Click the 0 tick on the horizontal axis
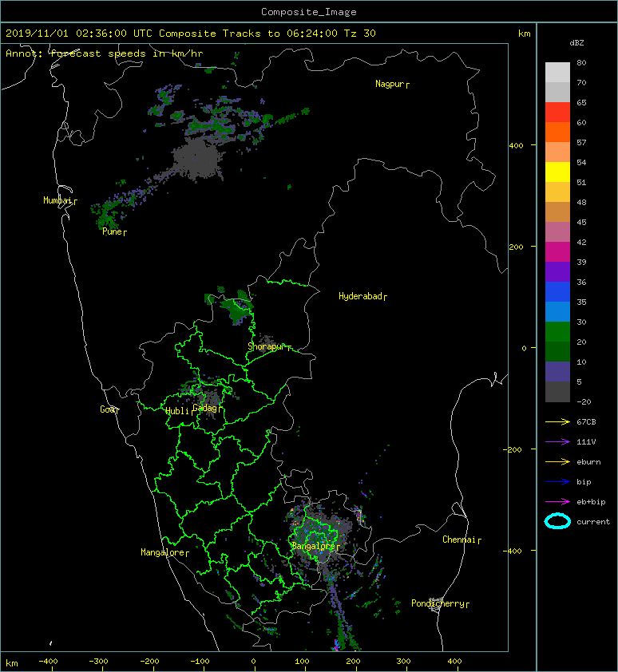The width and height of the screenshot is (618, 672). coord(254,662)
